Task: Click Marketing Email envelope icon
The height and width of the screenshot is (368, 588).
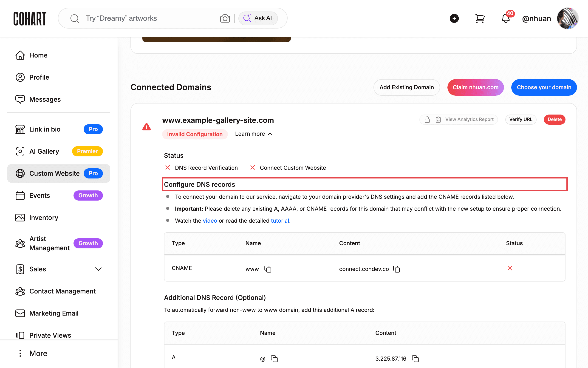Action: [20, 313]
